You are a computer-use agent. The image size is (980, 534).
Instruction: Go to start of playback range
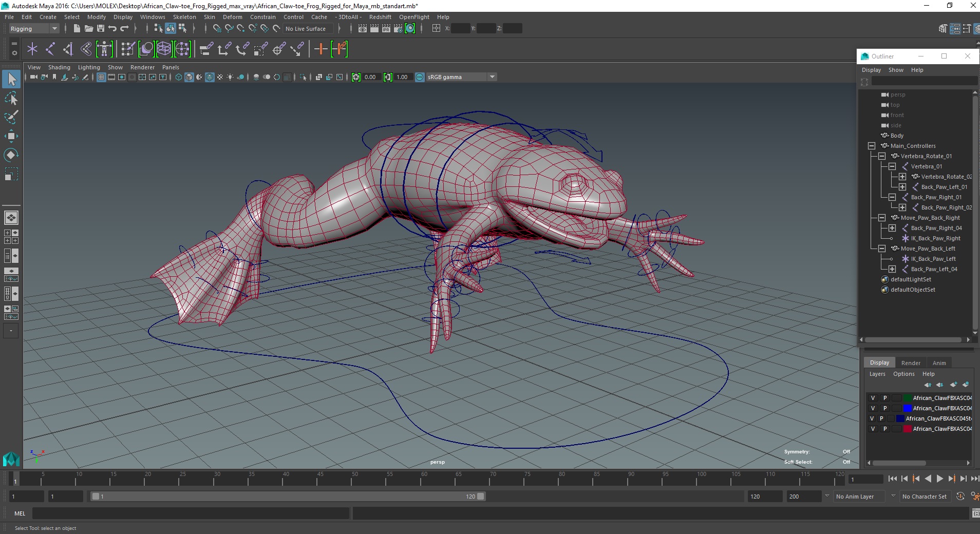[893, 479]
